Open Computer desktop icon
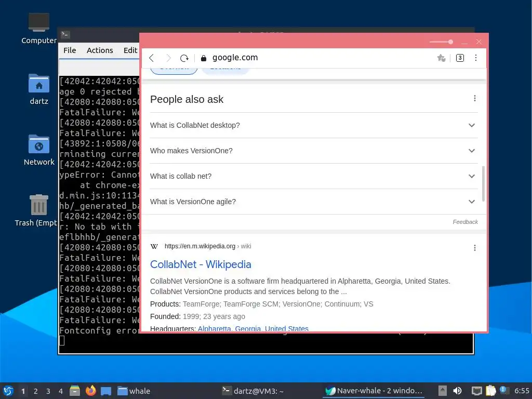The width and height of the screenshot is (532, 399). pos(38,29)
